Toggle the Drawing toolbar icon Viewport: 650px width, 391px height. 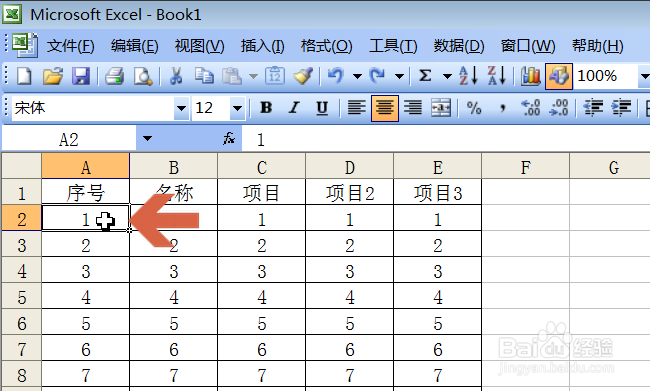tap(559, 76)
